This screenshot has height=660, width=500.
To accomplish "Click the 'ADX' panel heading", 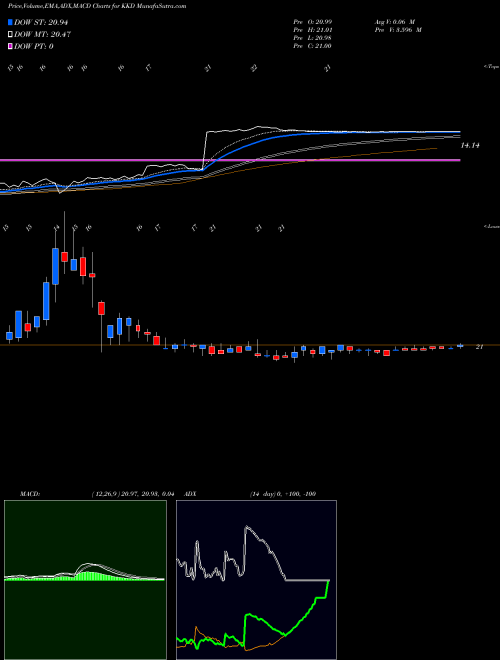I will [191, 494].
